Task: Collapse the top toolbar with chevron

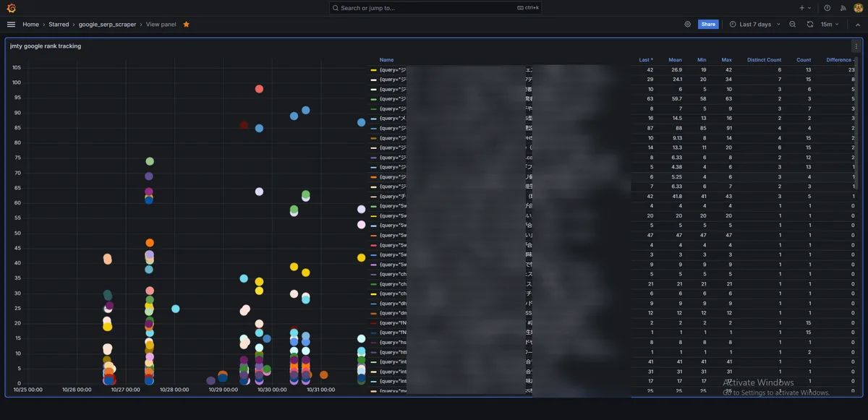Action: [x=858, y=24]
